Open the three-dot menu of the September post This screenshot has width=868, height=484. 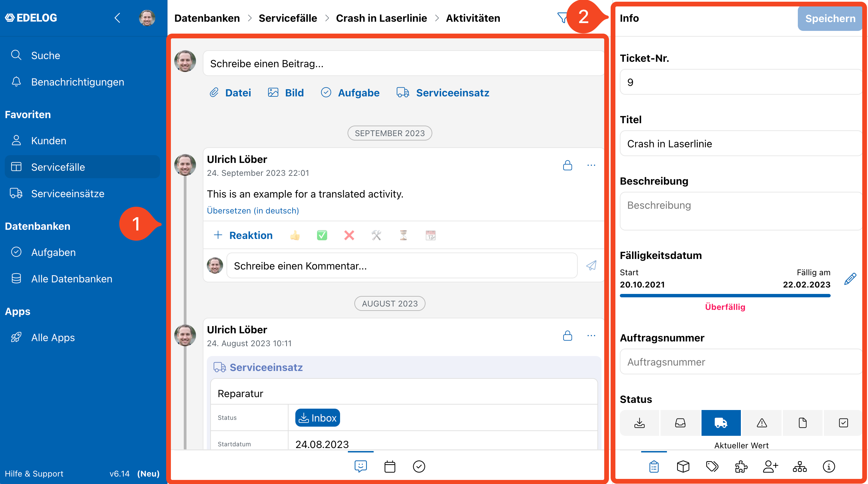coord(591,165)
